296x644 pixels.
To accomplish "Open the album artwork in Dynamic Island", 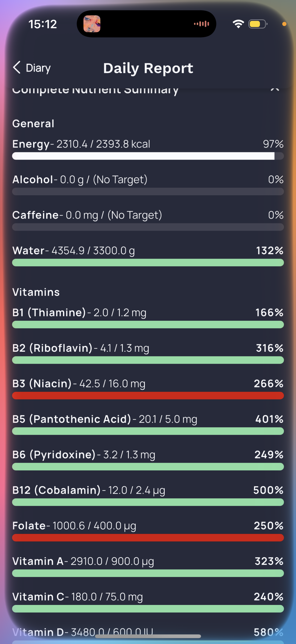I will point(92,24).
